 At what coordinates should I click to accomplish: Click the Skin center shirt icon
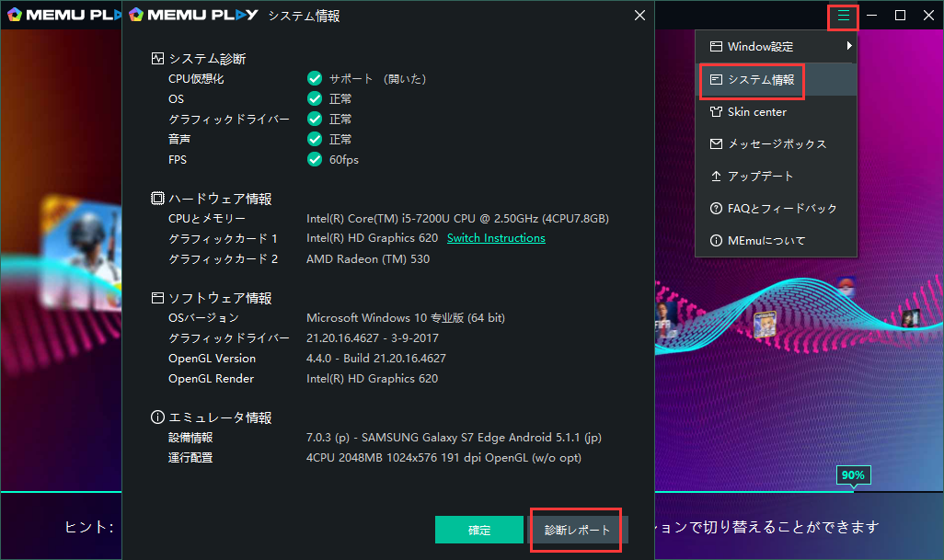coord(715,112)
